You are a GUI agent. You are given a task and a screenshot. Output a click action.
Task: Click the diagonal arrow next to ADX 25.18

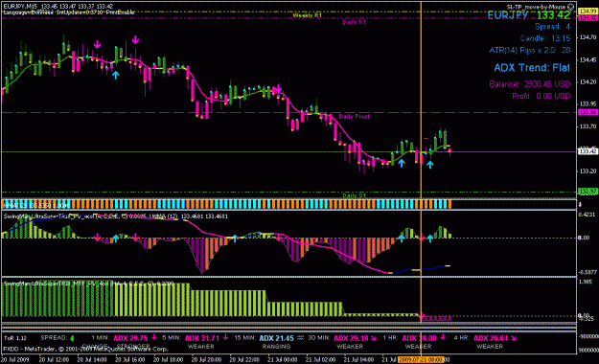(373, 338)
